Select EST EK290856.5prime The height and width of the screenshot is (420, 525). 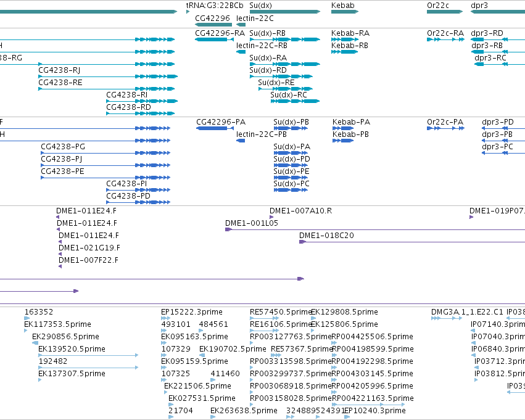[35, 343]
